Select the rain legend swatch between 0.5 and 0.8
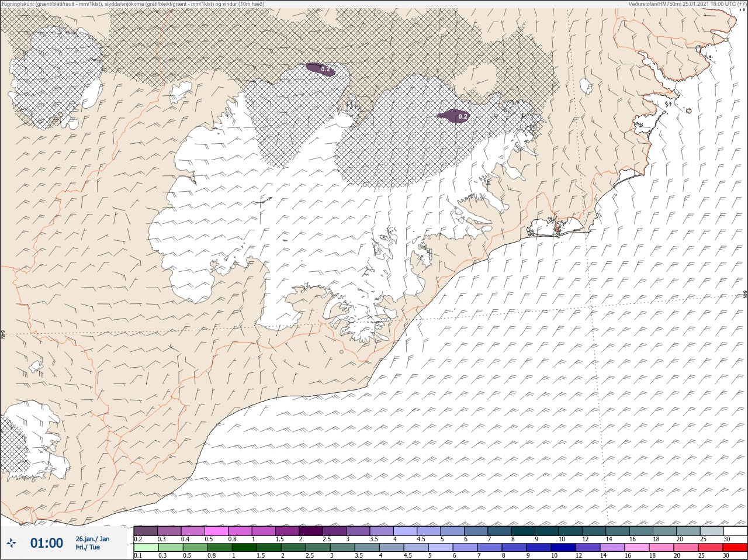The image size is (748, 560). (195, 548)
